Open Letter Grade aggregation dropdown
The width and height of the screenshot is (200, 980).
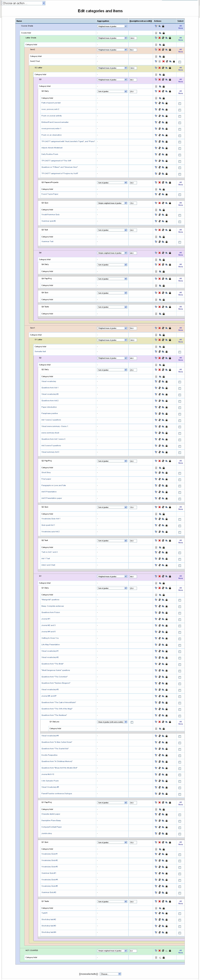point(112,38)
